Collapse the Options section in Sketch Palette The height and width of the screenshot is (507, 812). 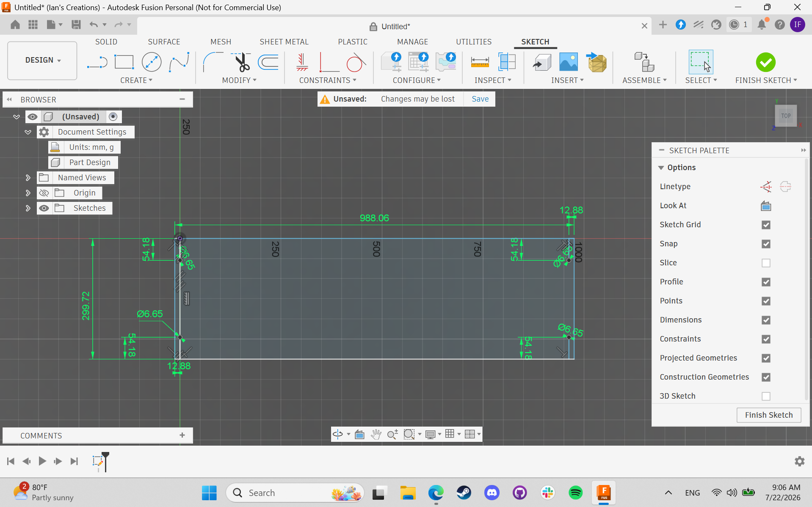pos(661,168)
